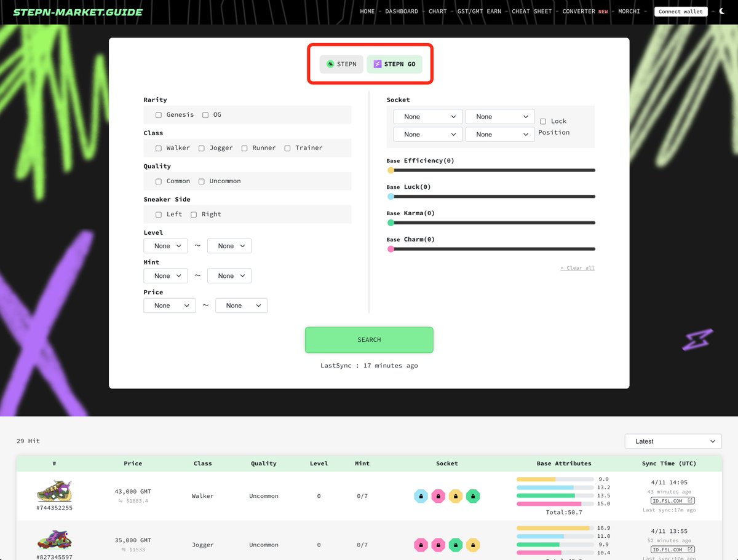This screenshot has height=560, width=738.
Task: Open the CONVERTER nav item
Action: (x=579, y=12)
